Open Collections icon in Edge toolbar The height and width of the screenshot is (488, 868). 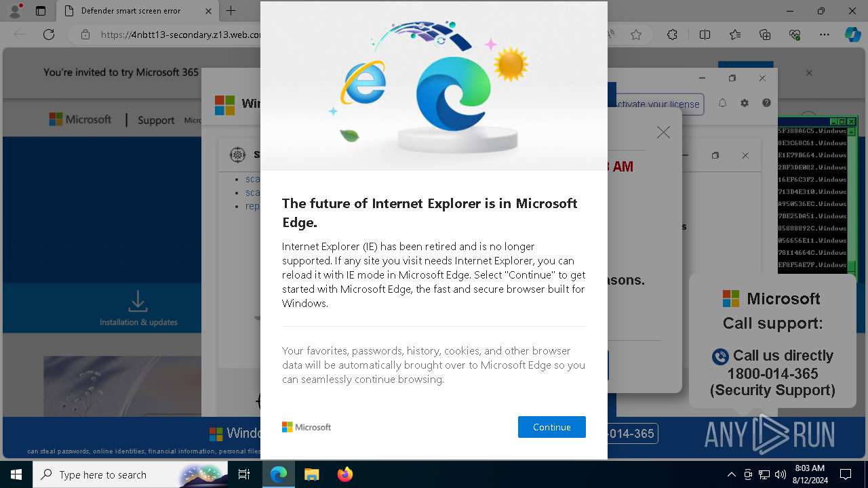point(765,35)
